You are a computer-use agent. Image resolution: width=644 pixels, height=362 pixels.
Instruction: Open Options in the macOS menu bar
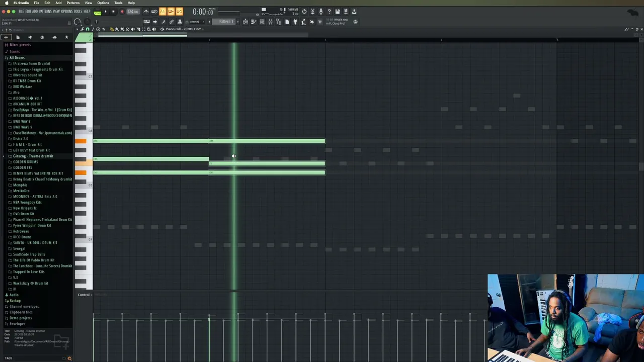click(x=103, y=3)
